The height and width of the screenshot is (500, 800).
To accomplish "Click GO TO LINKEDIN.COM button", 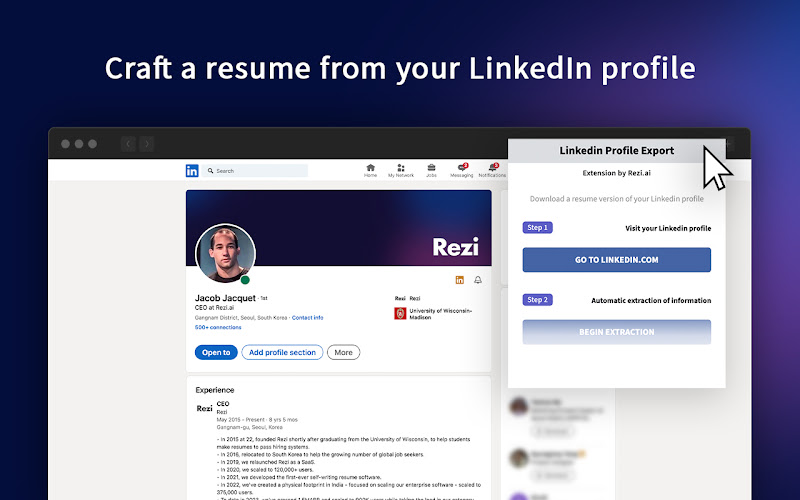I will (616, 260).
